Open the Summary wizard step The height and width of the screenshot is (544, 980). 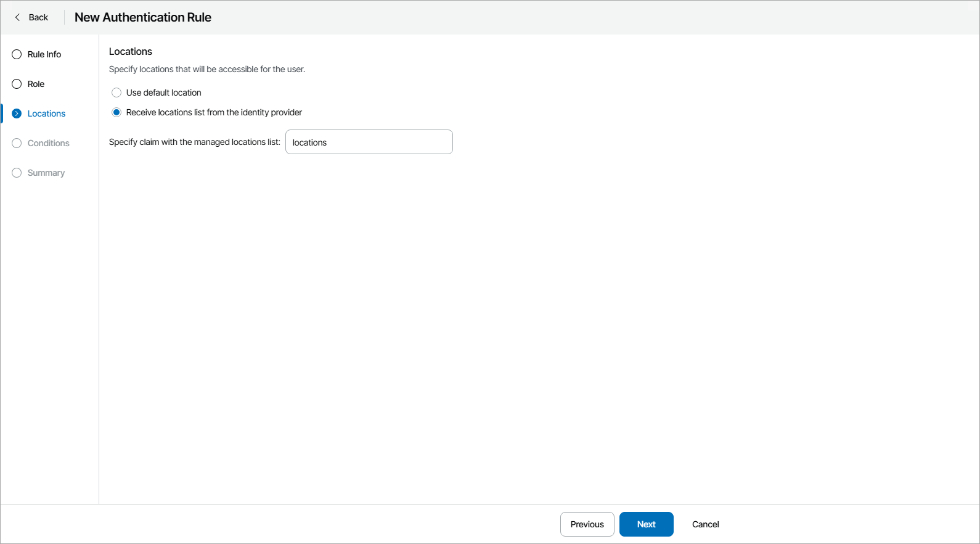(46, 173)
